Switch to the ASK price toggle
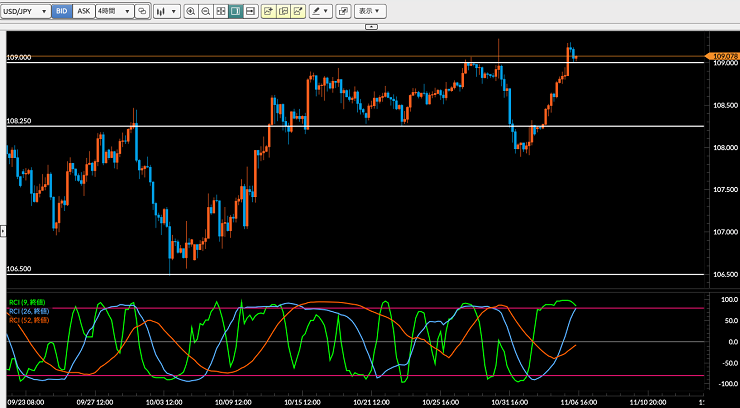The image size is (740, 408). pyautogui.click(x=84, y=11)
